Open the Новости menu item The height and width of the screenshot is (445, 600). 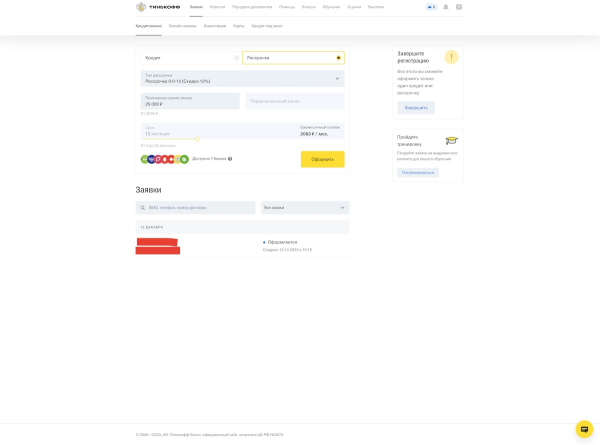coord(217,7)
